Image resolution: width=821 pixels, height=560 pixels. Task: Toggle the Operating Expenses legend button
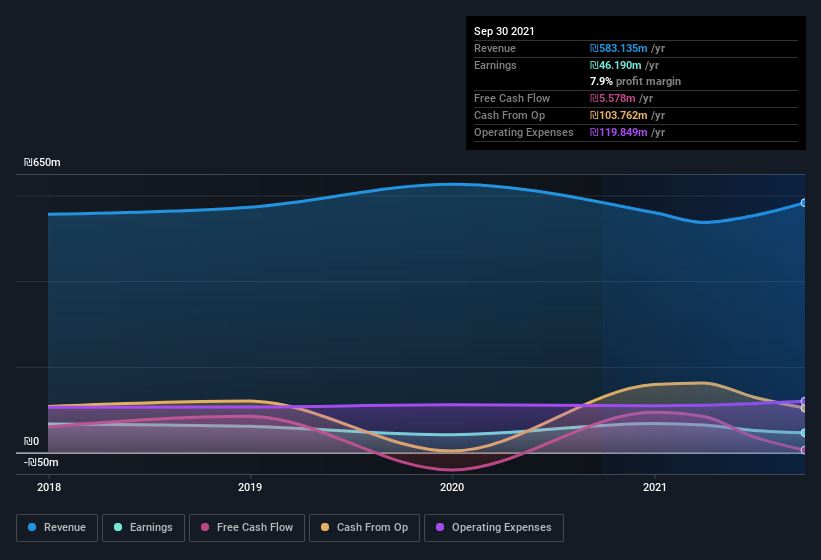(x=494, y=528)
